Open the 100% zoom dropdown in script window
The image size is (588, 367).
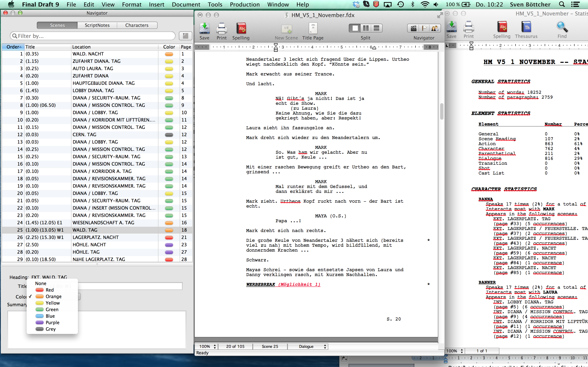tap(206, 346)
